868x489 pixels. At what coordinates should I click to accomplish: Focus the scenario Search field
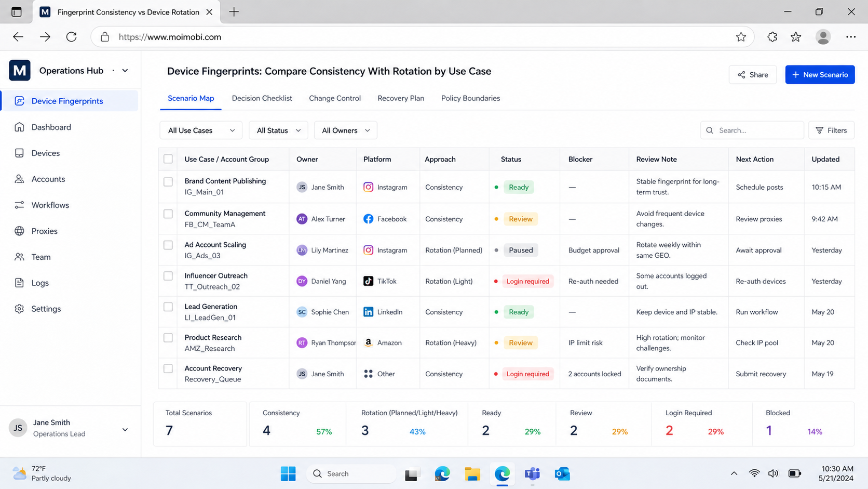752,130
